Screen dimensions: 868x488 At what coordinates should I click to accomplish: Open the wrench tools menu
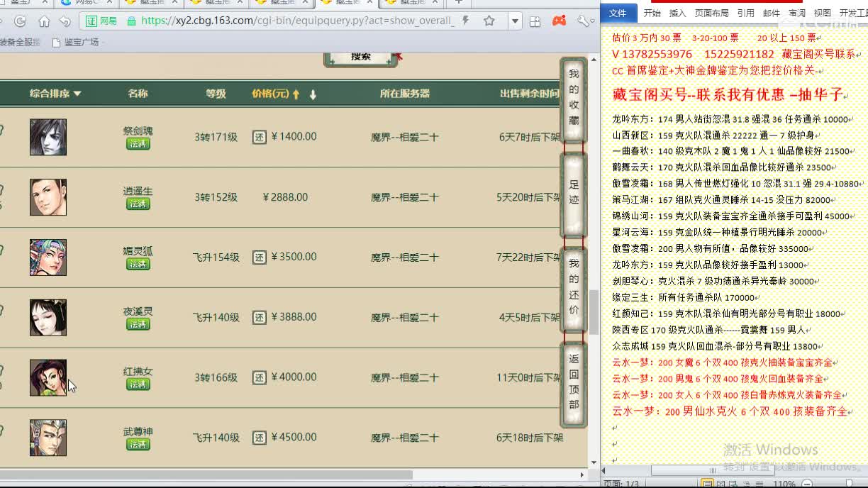583,21
